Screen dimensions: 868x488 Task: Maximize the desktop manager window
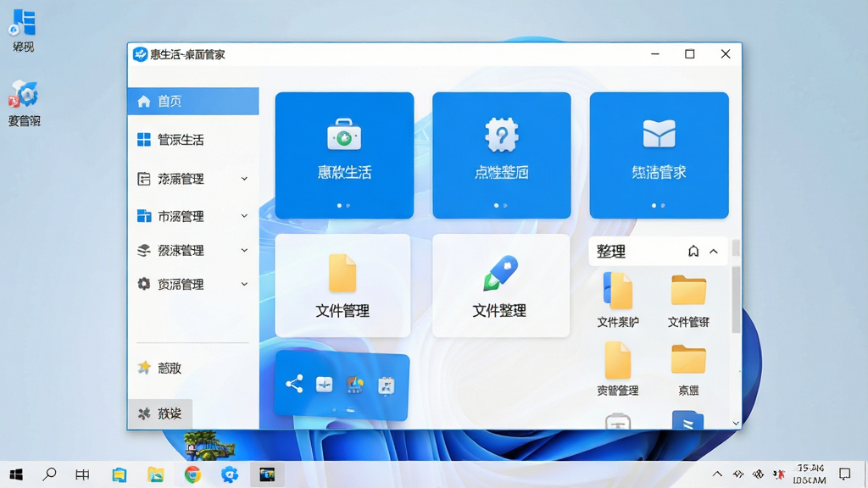coord(690,54)
